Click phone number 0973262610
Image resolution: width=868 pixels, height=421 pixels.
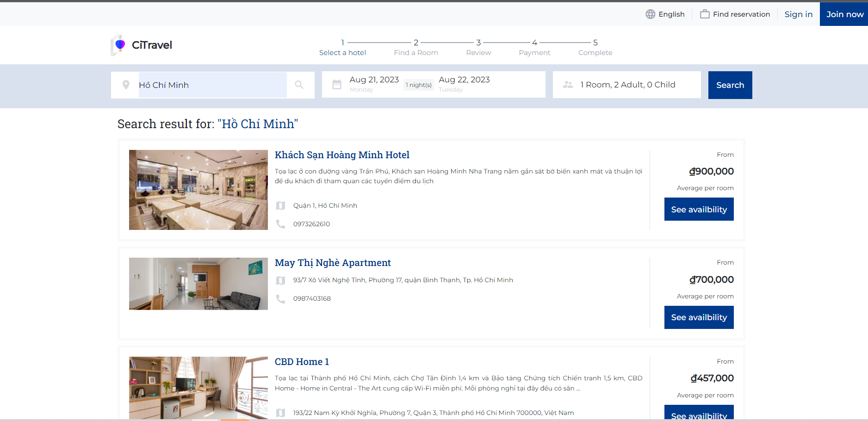pyautogui.click(x=311, y=224)
